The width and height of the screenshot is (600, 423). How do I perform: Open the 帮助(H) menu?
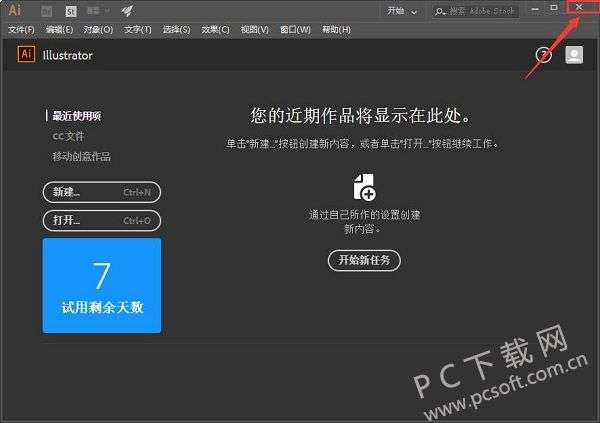pyautogui.click(x=336, y=29)
